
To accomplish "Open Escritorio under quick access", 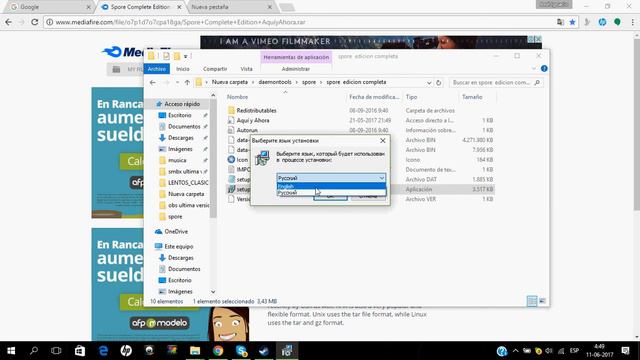I will 180,116.
